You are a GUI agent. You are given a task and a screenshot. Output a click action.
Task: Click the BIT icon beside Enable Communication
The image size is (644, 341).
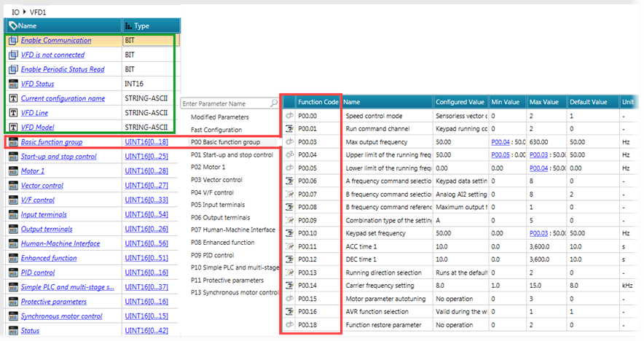pos(12,41)
